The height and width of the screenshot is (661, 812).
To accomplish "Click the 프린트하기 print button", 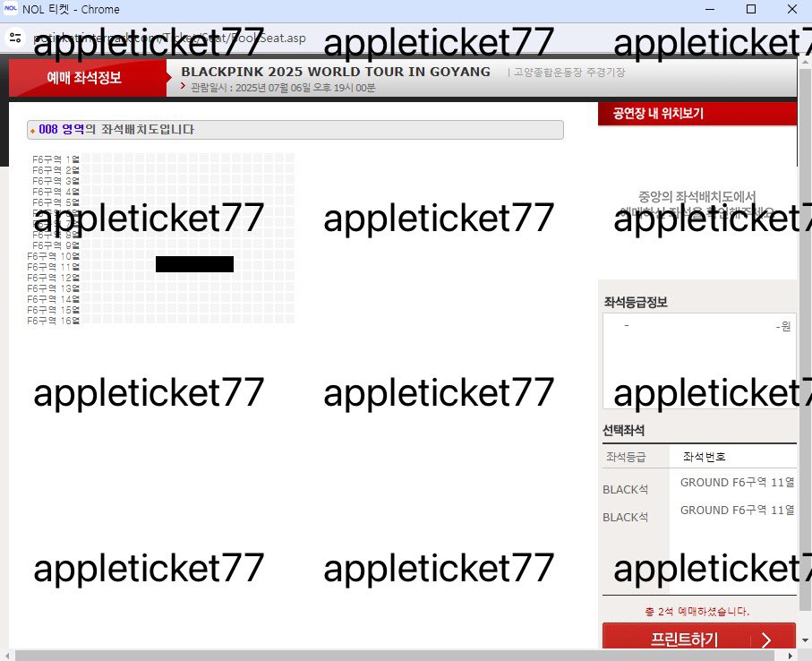I will pos(698,638).
